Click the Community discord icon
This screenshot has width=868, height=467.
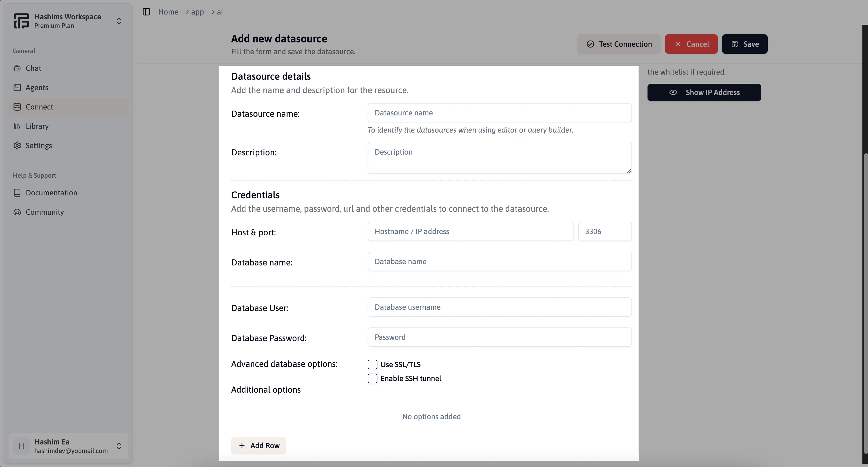pyautogui.click(x=17, y=212)
